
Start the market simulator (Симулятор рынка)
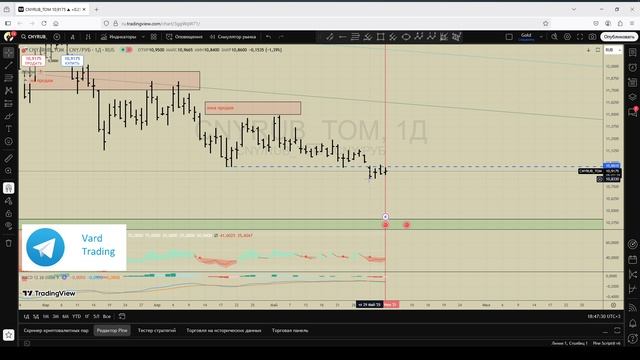pos(233,37)
